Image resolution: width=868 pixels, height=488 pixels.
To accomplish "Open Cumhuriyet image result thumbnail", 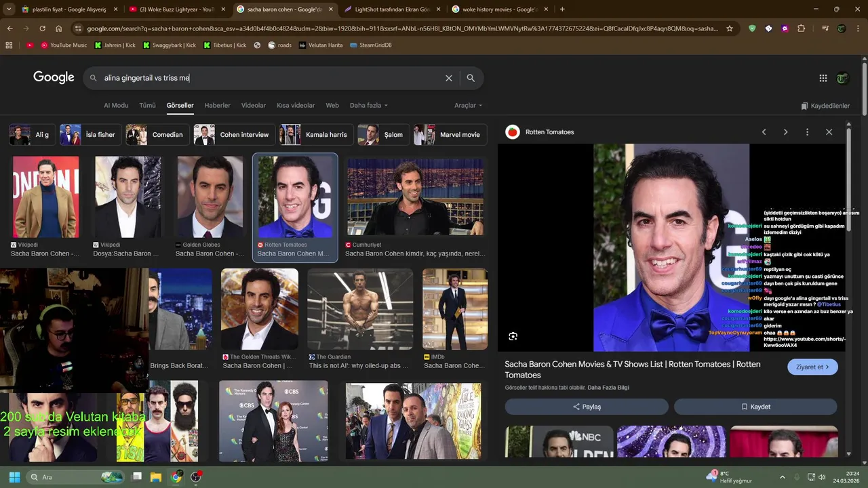I will click(416, 197).
